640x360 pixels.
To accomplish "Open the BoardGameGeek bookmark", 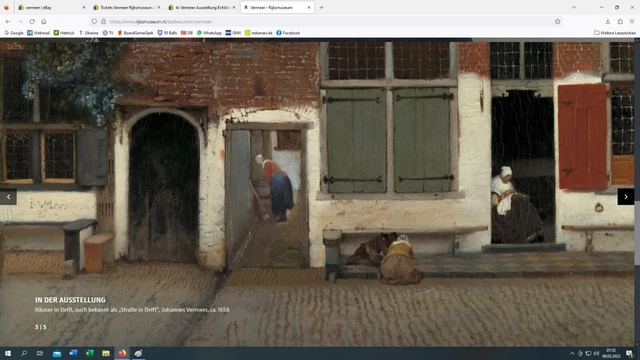I will pyautogui.click(x=136, y=33).
